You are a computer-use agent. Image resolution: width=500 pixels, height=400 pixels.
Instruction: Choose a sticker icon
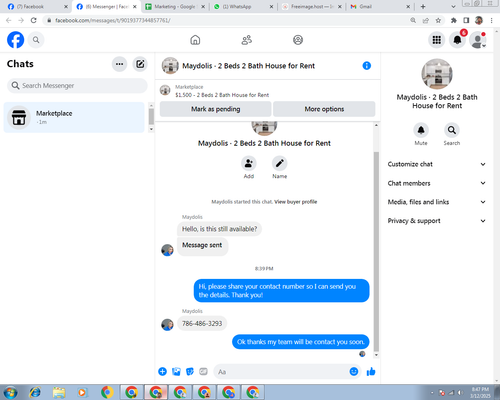[x=190, y=371]
